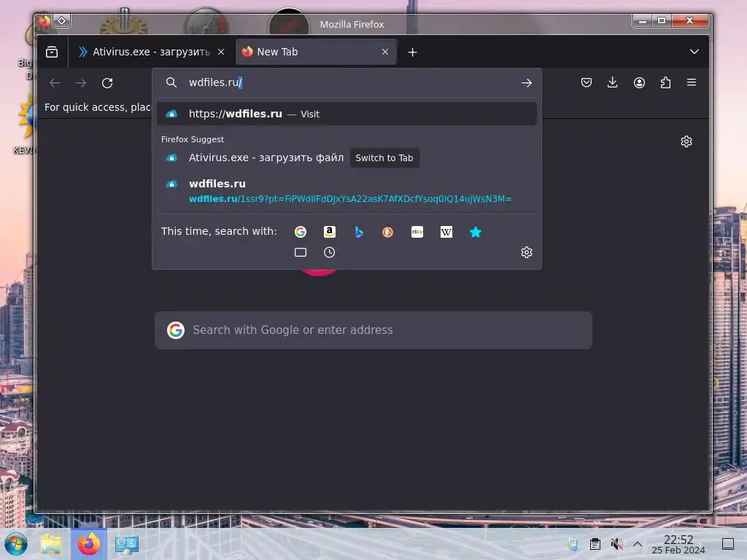747x560 pixels.
Task: Search in Bookmarks with star icon
Action: (x=476, y=232)
